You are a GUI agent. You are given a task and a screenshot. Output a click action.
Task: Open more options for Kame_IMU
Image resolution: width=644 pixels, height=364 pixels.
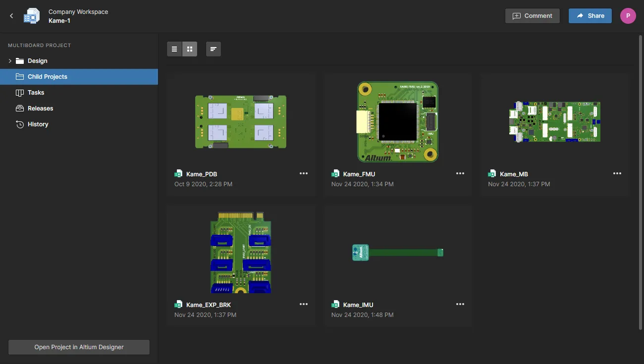click(x=460, y=305)
